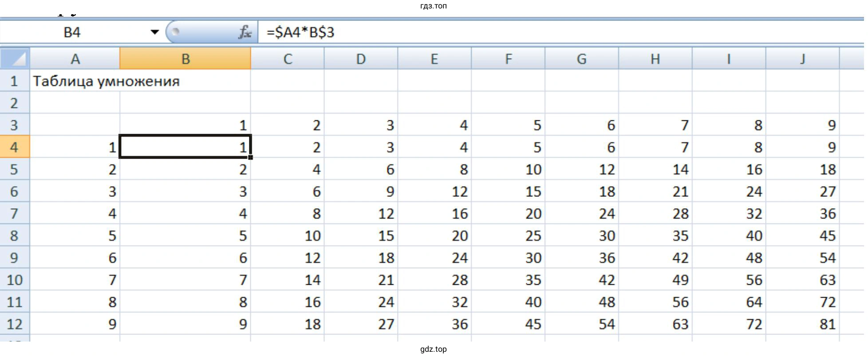Open the Name Box dropdown arrow
This screenshot has width=868, height=358.
(154, 32)
